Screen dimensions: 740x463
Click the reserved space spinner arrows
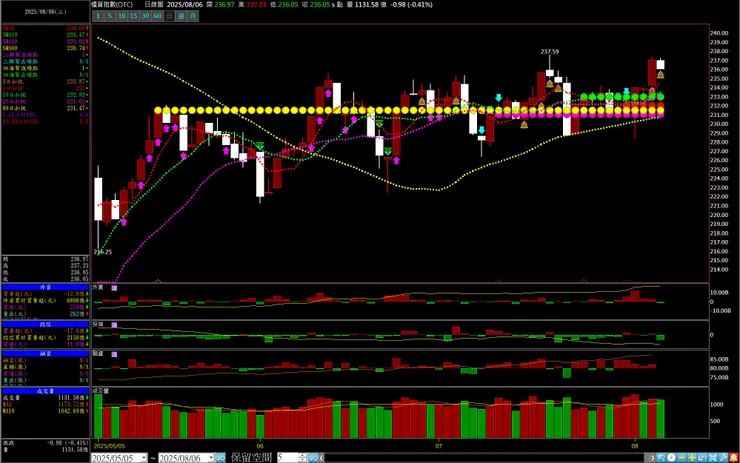point(302,457)
